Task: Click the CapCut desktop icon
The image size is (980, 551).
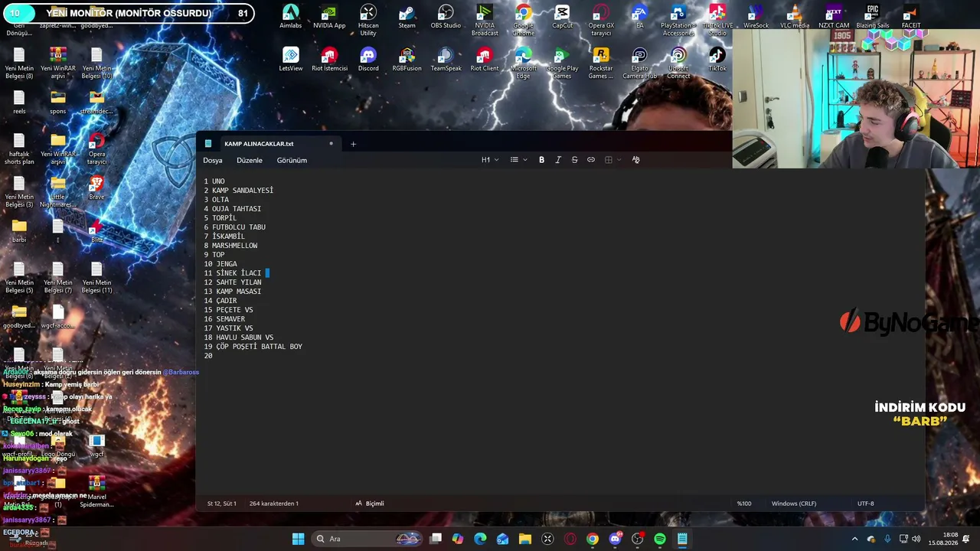Action: 562,17
